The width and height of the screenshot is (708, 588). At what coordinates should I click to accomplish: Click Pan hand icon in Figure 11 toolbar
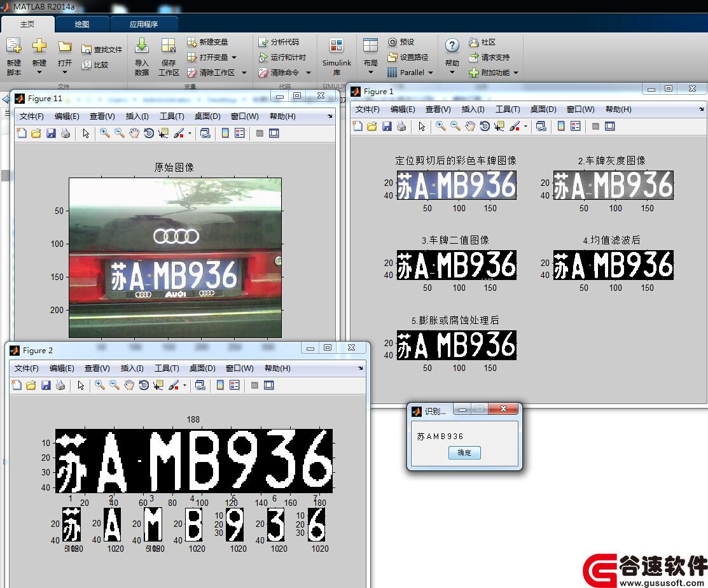134,133
